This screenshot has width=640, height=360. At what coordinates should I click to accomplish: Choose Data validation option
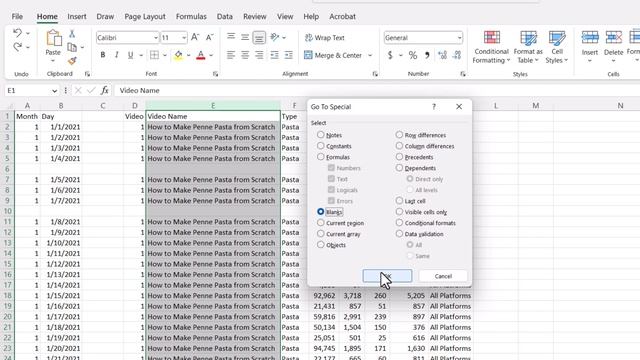[399, 233]
